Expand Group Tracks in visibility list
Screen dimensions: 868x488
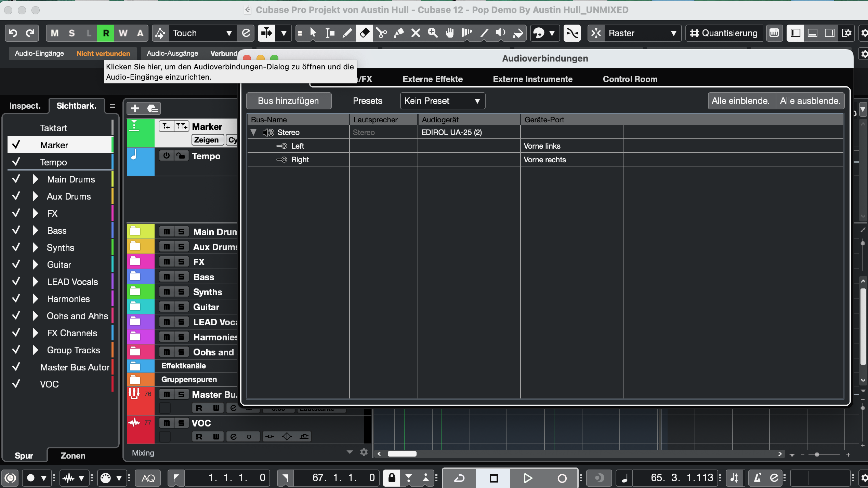click(x=35, y=350)
